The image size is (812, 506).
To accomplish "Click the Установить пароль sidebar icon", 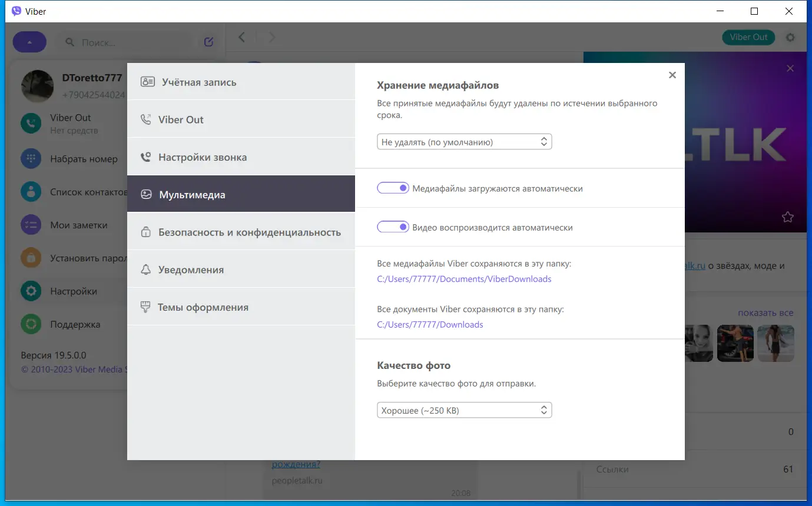I will [x=31, y=257].
